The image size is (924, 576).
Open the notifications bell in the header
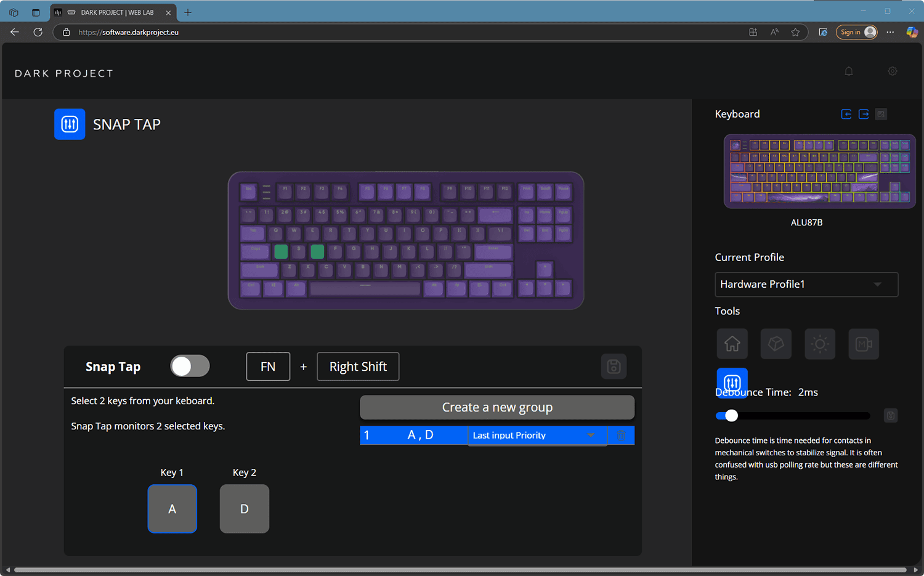[849, 71]
